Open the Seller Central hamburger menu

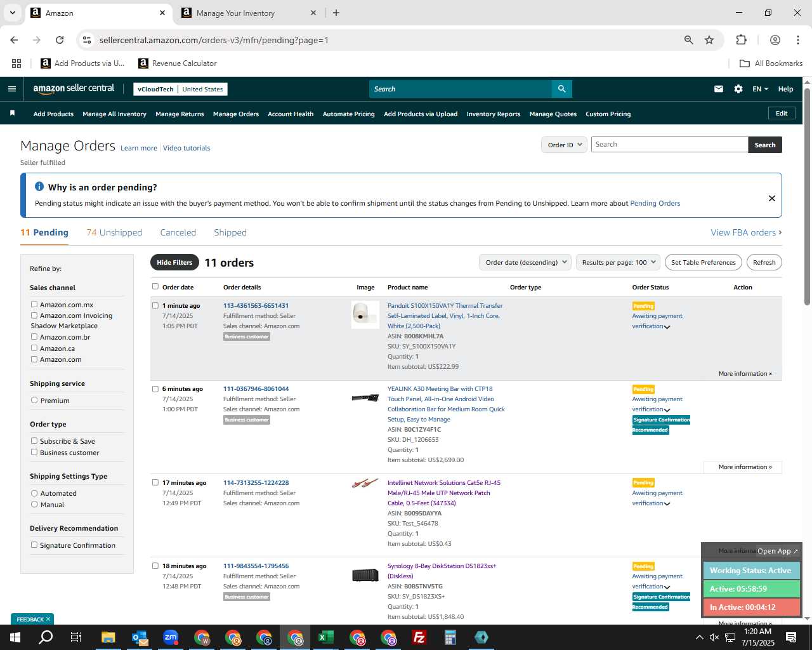click(12, 89)
